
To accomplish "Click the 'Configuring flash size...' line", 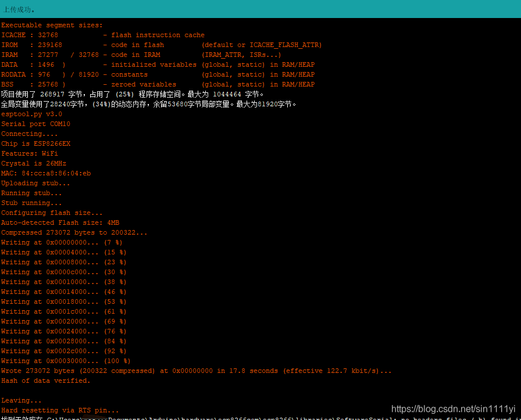I will tap(52, 213).
